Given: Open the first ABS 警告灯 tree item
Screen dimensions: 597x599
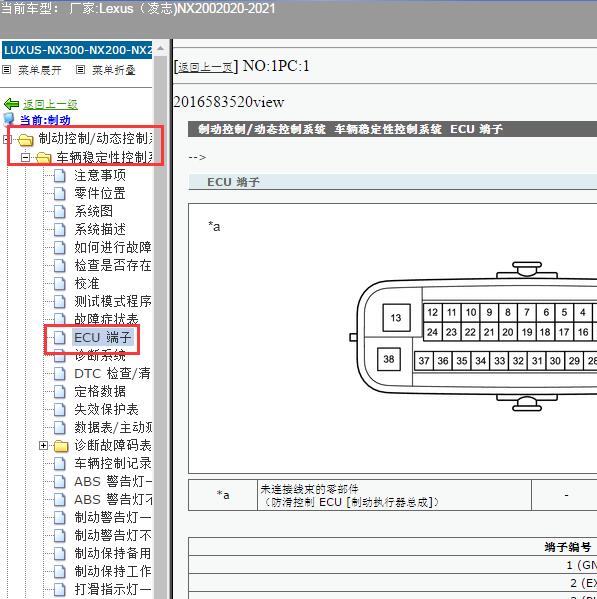Looking at the screenshot, I should click(x=113, y=482).
